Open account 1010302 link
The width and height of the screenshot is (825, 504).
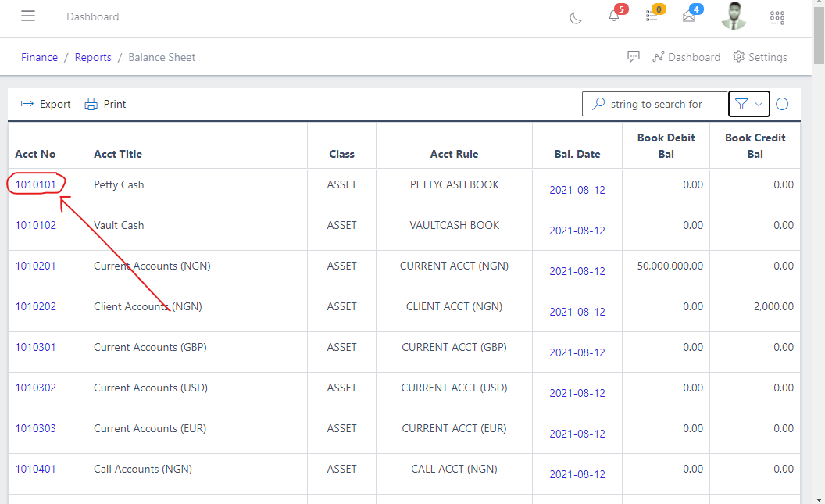[35, 388]
